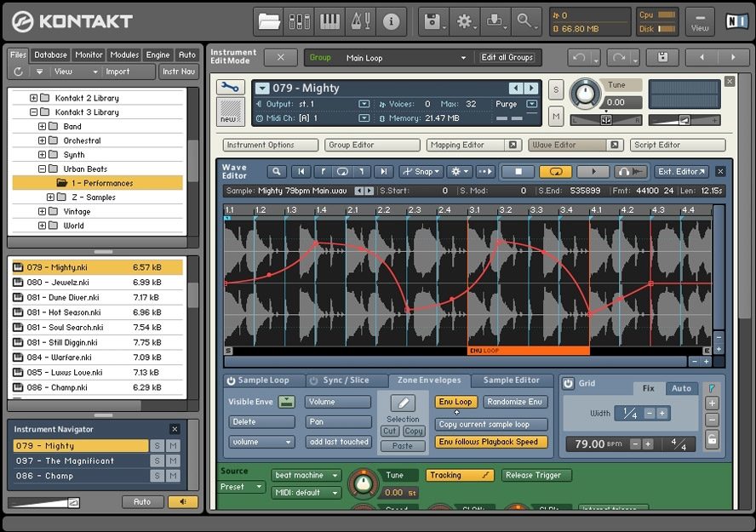Image resolution: width=756 pixels, height=532 pixels.
Task: Mute the 079 - Mighty instrument header
Action: 556,116
